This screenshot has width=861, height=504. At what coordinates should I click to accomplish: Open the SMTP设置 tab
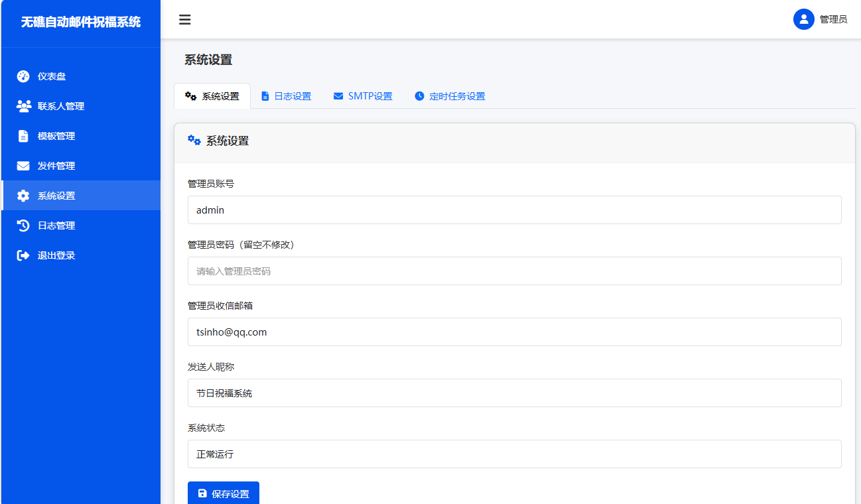click(363, 95)
